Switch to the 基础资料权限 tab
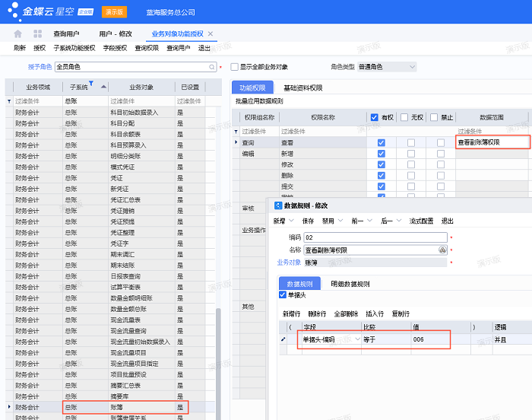 (303, 88)
